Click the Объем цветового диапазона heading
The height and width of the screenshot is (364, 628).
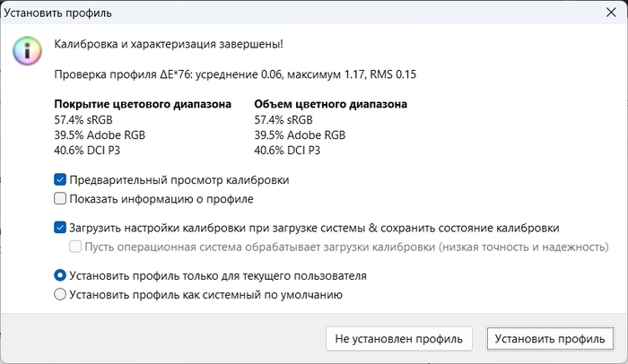[x=330, y=104]
